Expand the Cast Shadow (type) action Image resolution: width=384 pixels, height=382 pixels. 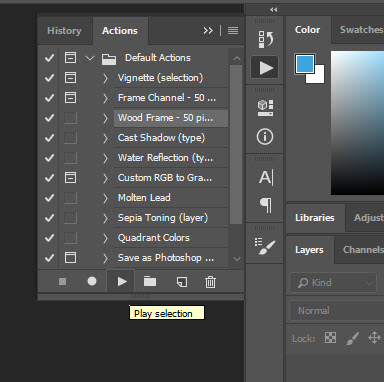(105, 138)
